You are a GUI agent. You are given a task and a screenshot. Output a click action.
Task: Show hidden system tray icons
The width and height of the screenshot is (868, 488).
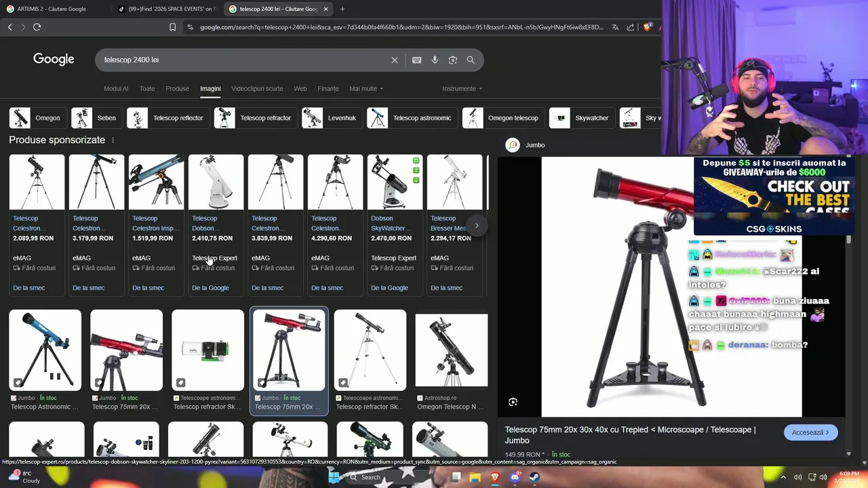(784, 477)
